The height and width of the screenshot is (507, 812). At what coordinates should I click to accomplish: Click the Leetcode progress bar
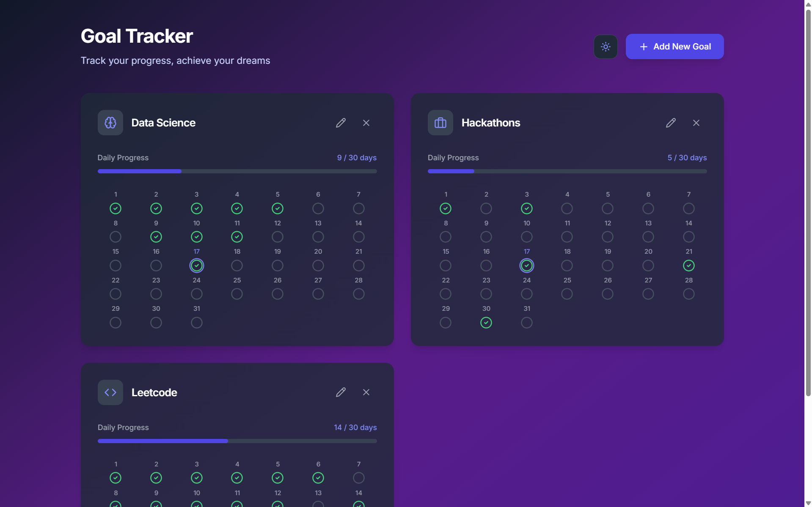coord(237,441)
